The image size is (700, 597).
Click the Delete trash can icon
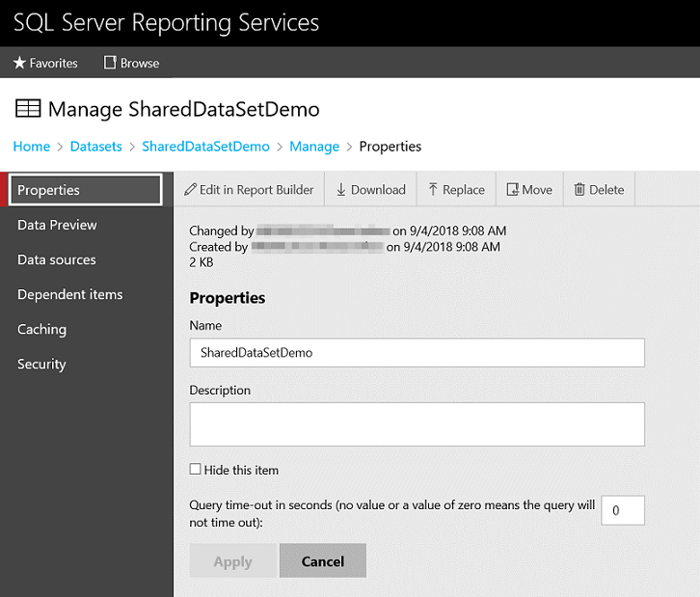pos(579,190)
